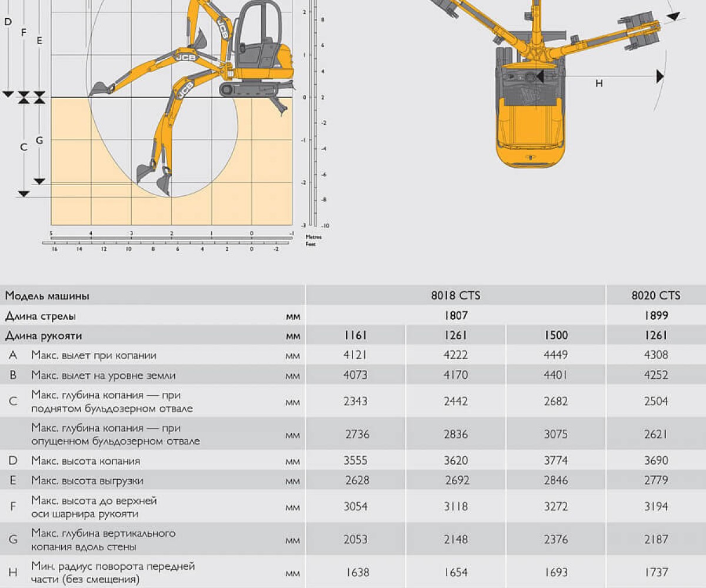
Task: Select the Модель машины header cell
Action: (48, 296)
